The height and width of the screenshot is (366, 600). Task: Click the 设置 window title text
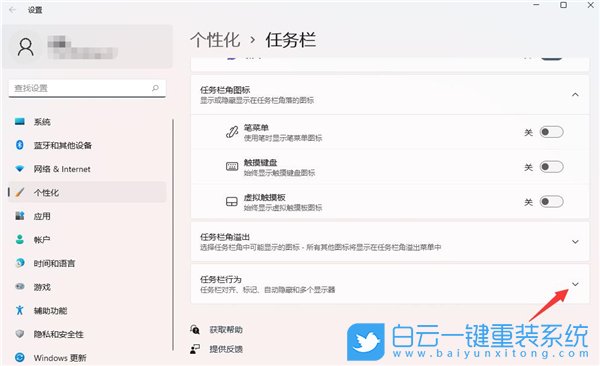pyautogui.click(x=35, y=10)
